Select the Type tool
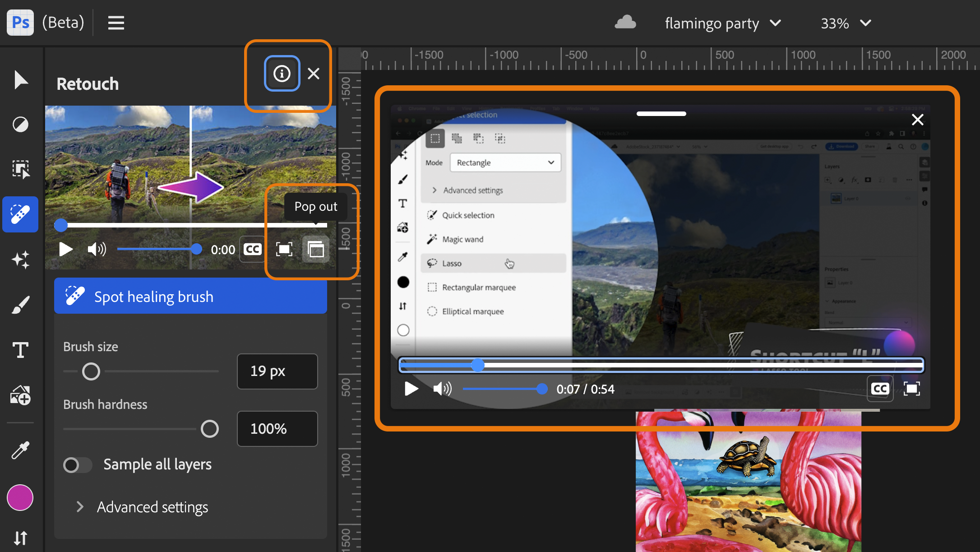 click(x=20, y=350)
